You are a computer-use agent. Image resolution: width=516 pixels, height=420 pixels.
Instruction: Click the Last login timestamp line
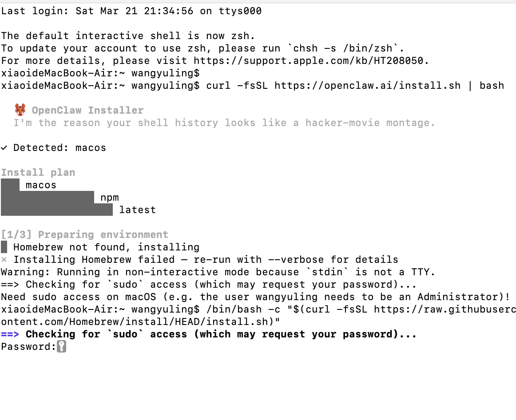131,11
